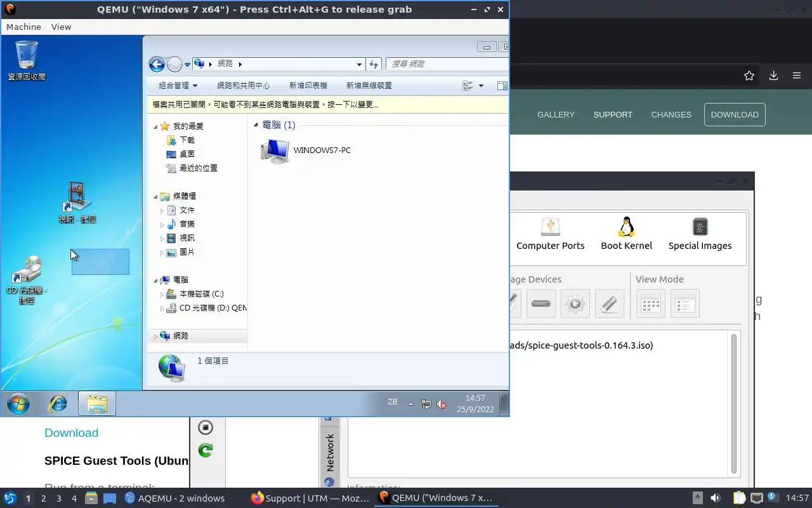Click AQEMU flat drive device icon
812x508 pixels.
[541, 304]
